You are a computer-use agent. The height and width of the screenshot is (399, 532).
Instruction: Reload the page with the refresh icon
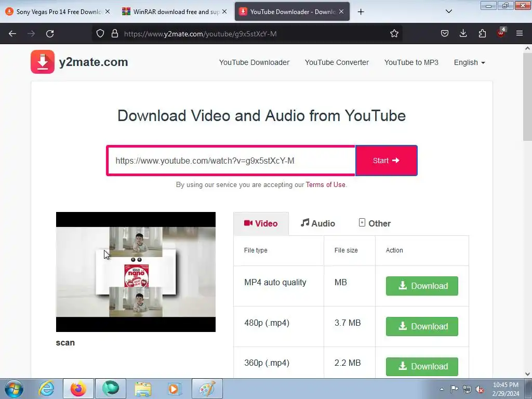pyautogui.click(x=50, y=34)
